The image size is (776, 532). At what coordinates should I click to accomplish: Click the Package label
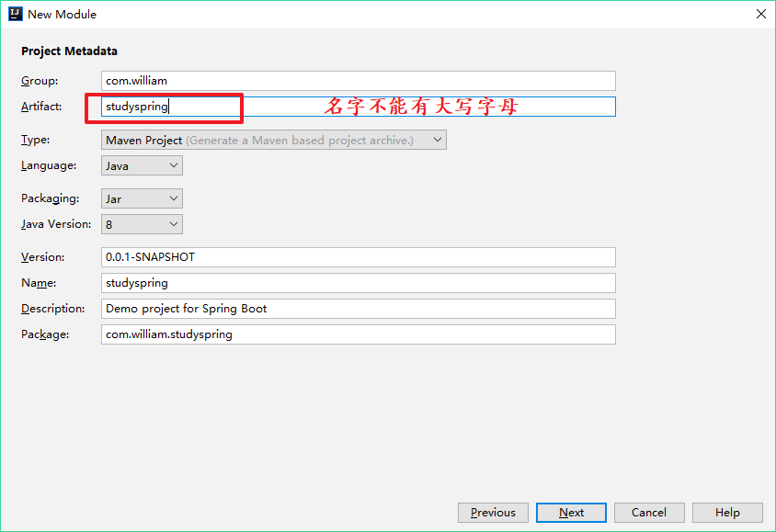(x=45, y=334)
